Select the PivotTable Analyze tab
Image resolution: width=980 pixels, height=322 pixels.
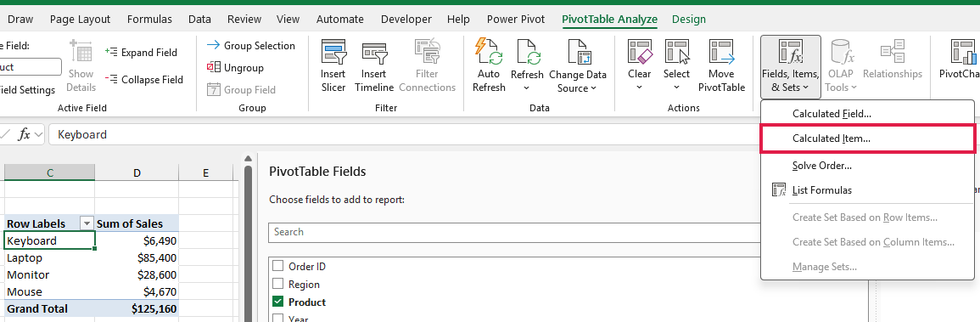pos(609,20)
